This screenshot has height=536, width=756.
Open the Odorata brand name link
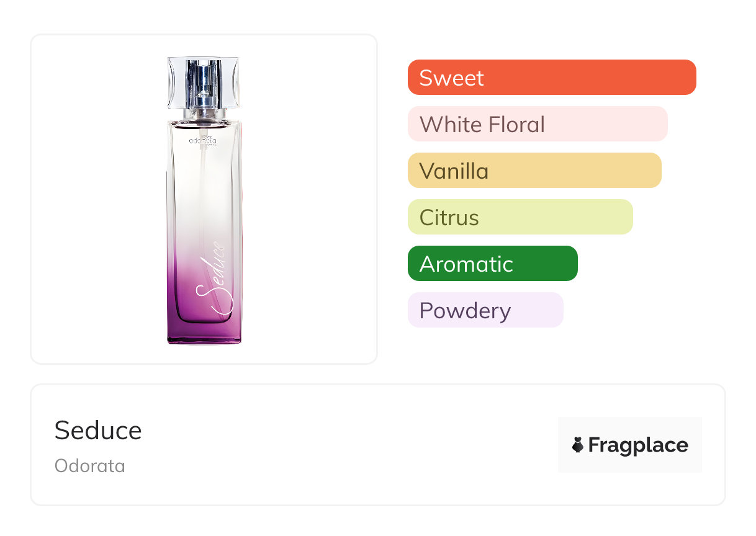pos(90,466)
